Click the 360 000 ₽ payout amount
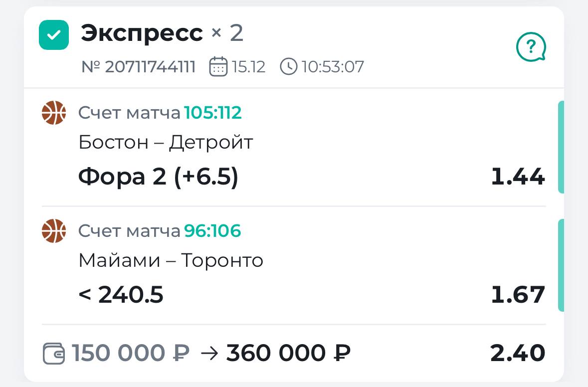Image resolution: width=588 pixels, height=387 pixels. coord(288,354)
